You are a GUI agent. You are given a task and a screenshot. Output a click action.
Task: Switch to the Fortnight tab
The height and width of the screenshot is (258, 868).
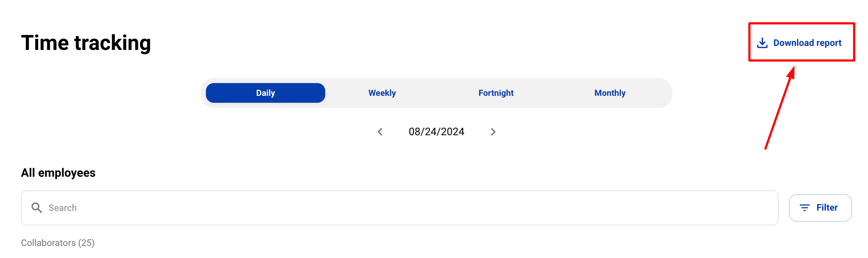496,93
